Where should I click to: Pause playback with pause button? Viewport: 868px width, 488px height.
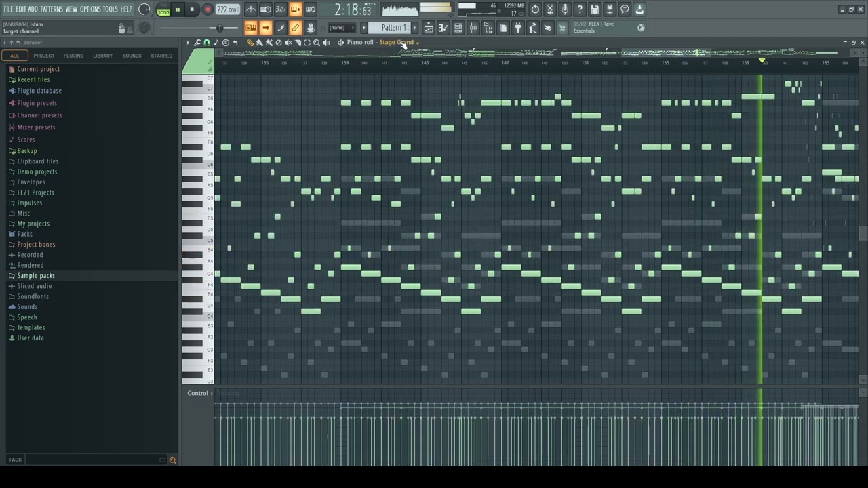tap(178, 9)
